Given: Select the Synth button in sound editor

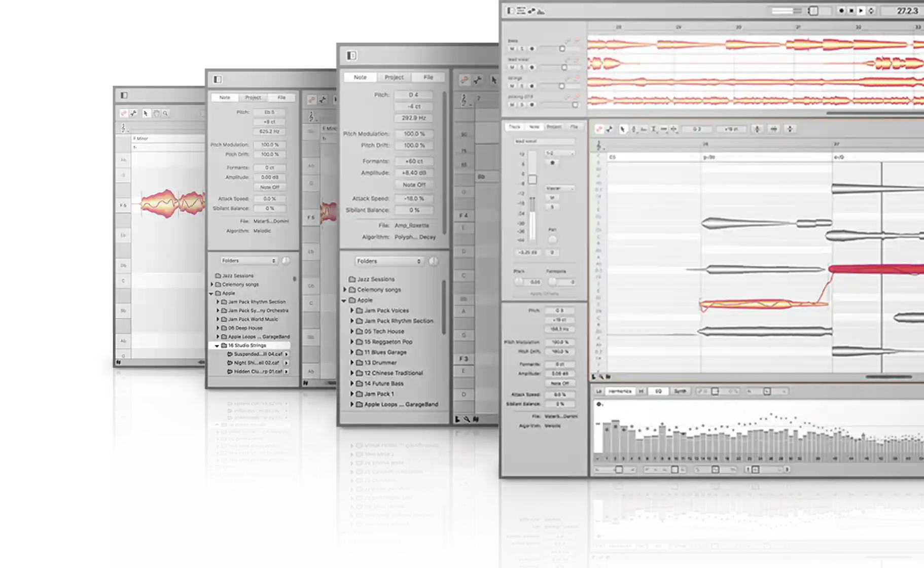Looking at the screenshot, I should [680, 392].
